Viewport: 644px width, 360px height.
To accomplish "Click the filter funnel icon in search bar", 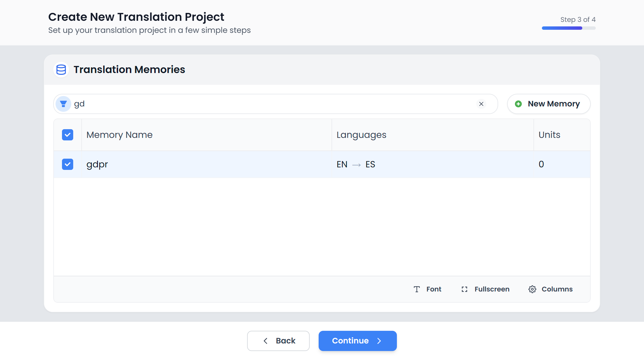I will 63,104.
